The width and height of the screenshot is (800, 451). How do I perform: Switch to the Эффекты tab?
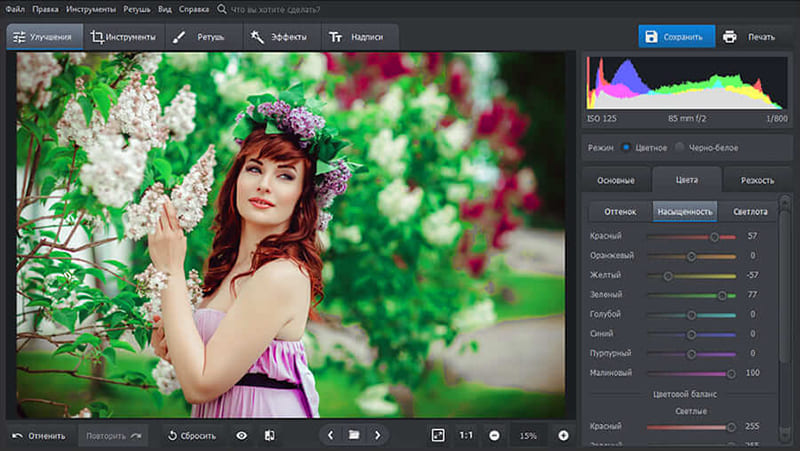coord(282,37)
